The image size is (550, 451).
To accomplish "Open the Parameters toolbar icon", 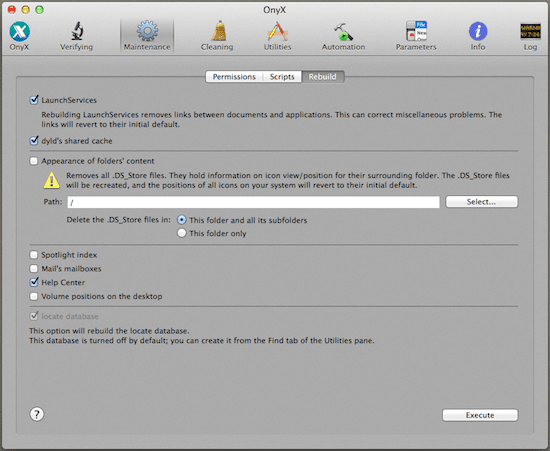I will [416, 35].
